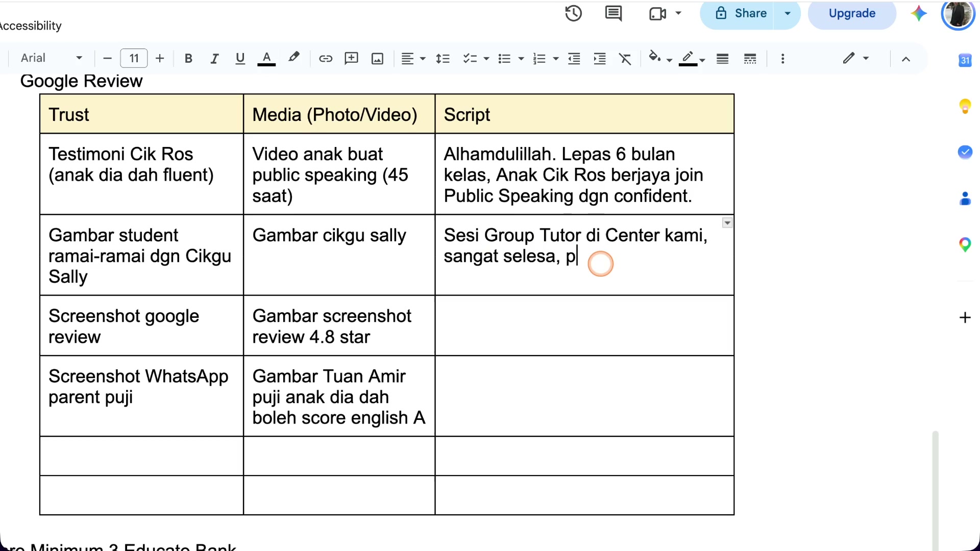Insert an image from toolbar

[377, 59]
